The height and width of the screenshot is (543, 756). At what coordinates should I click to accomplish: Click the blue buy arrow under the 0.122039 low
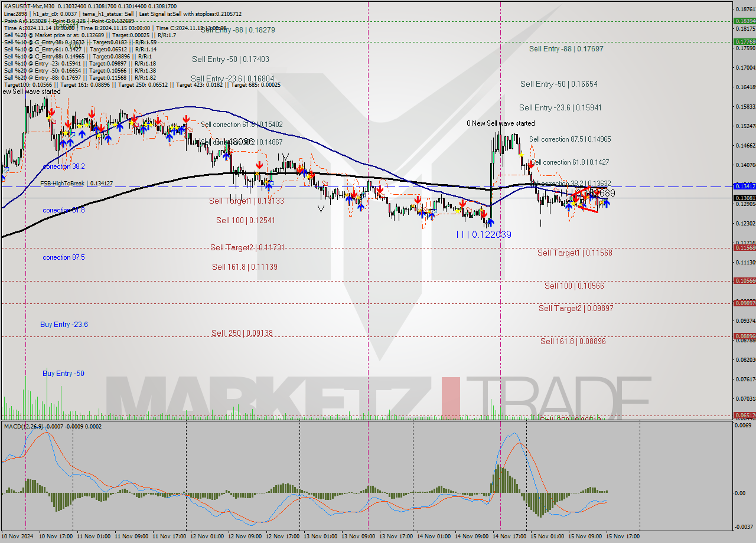click(x=490, y=223)
